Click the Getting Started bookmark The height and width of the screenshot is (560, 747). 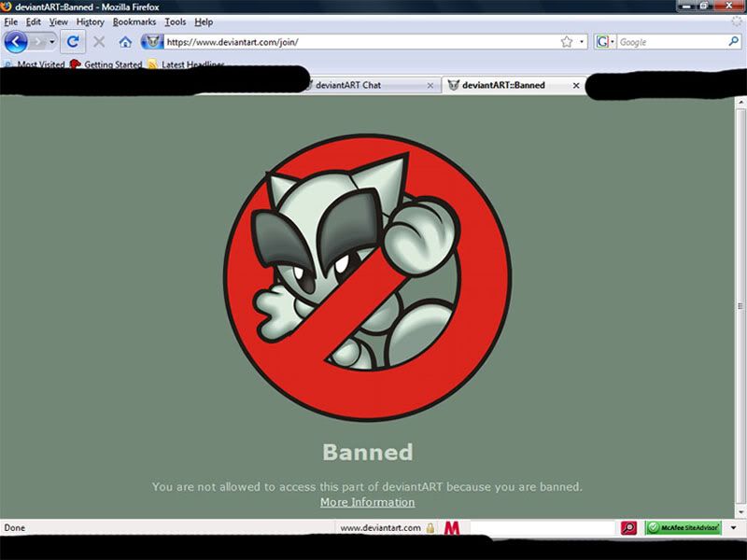click(106, 64)
